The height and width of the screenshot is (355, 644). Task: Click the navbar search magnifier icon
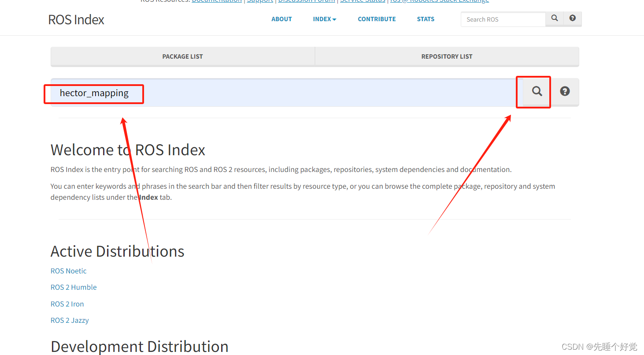pos(555,19)
